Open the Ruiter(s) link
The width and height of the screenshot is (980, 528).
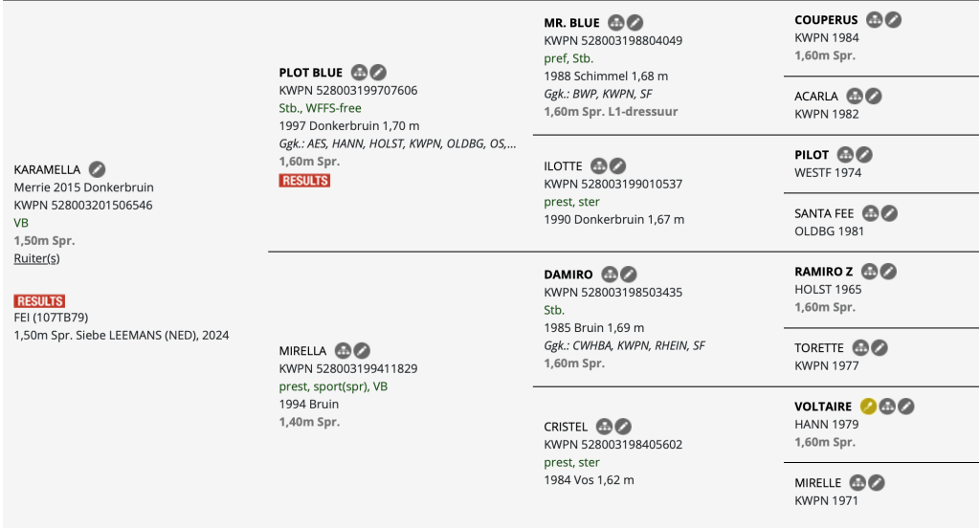(38, 258)
